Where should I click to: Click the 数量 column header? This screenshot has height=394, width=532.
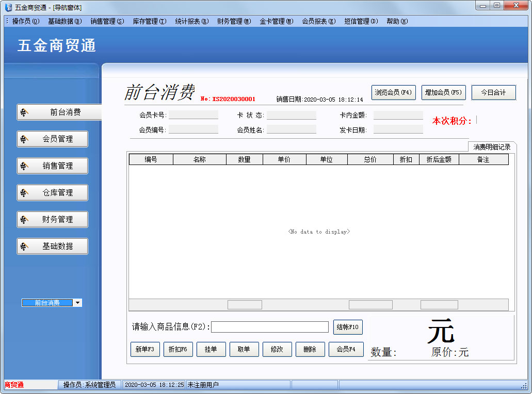click(x=244, y=159)
